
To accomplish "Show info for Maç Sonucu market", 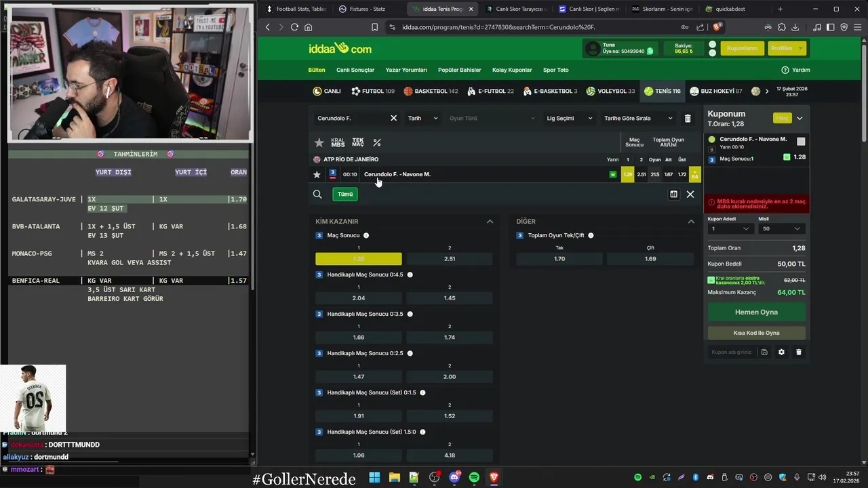I will [x=366, y=235].
